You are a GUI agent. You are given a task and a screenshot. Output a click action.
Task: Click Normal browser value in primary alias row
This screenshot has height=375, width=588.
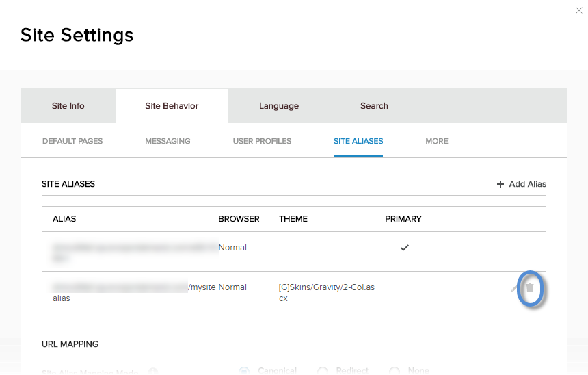tap(232, 248)
